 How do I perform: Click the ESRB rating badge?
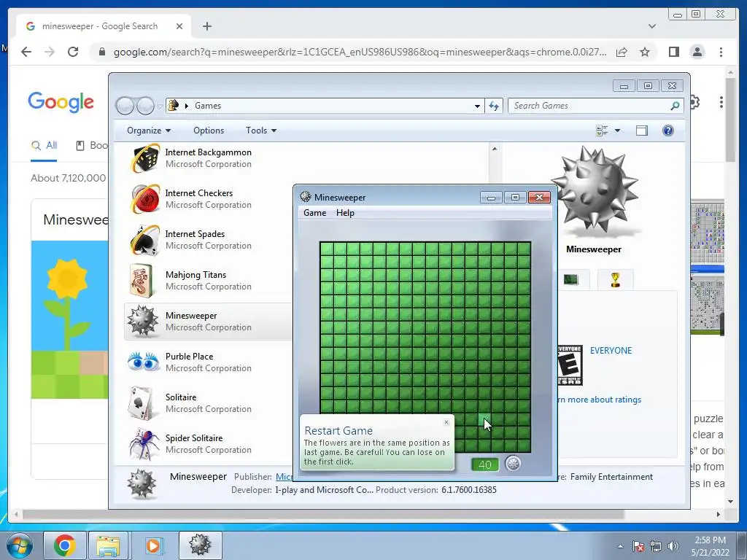coord(570,365)
